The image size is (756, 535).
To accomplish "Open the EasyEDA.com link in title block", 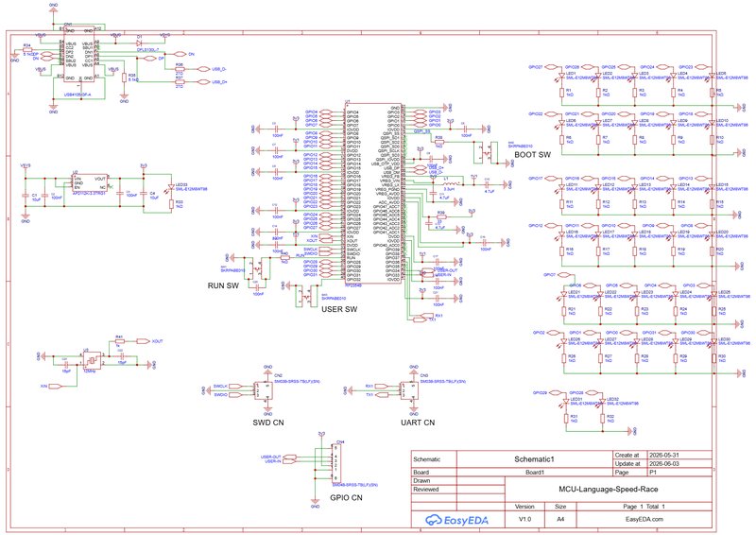I will tap(644, 520).
